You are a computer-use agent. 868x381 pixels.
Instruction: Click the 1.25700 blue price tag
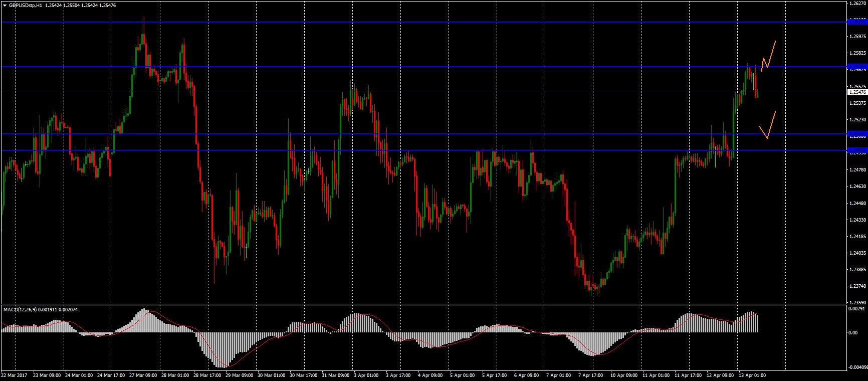856,67
